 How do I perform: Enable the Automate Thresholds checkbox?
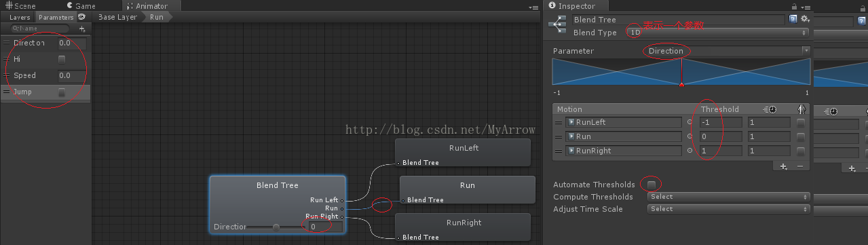pos(652,185)
